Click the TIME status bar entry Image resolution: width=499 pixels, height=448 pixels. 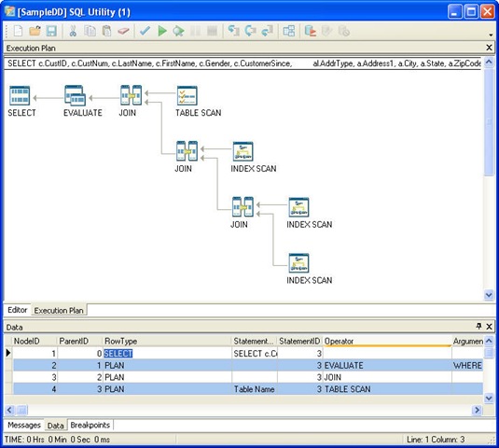(x=57, y=440)
